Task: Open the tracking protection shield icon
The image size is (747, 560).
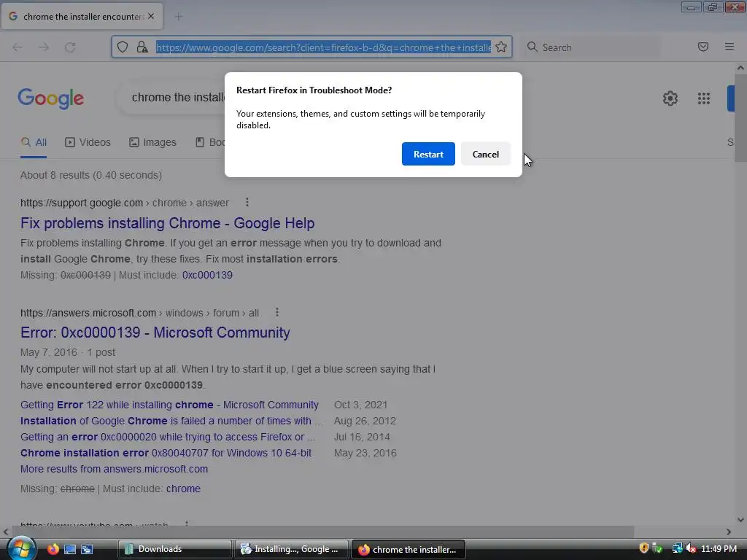Action: 123,47
